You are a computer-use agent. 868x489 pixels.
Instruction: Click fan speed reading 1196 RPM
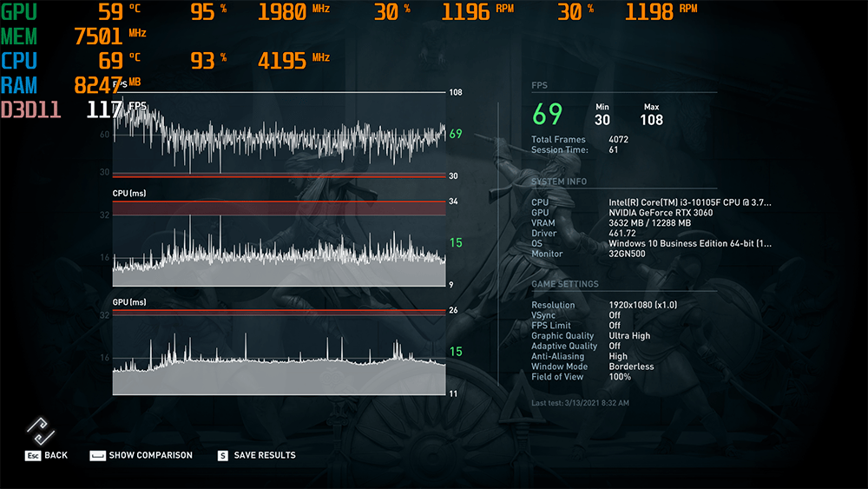click(x=477, y=11)
